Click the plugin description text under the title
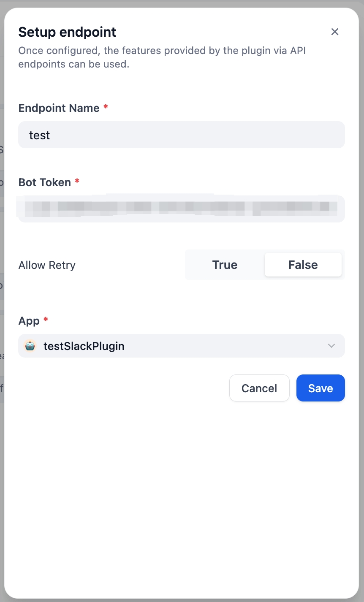The image size is (364, 602). [162, 57]
